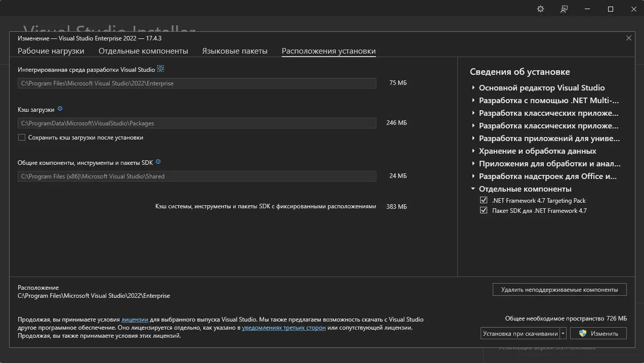Screen dimensions: 644x363
Task: Uncheck Пакет SDK для .NET Framework 4.7
Action: click(483, 211)
